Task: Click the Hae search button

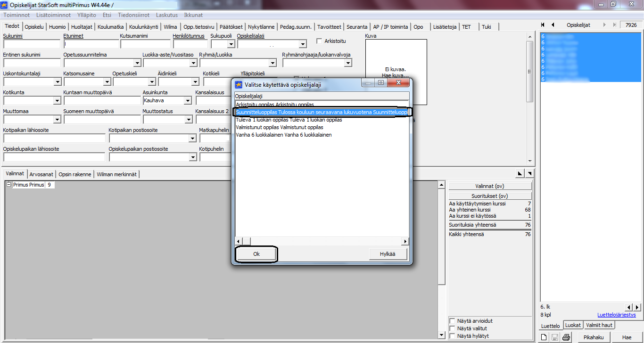Action: click(627, 337)
